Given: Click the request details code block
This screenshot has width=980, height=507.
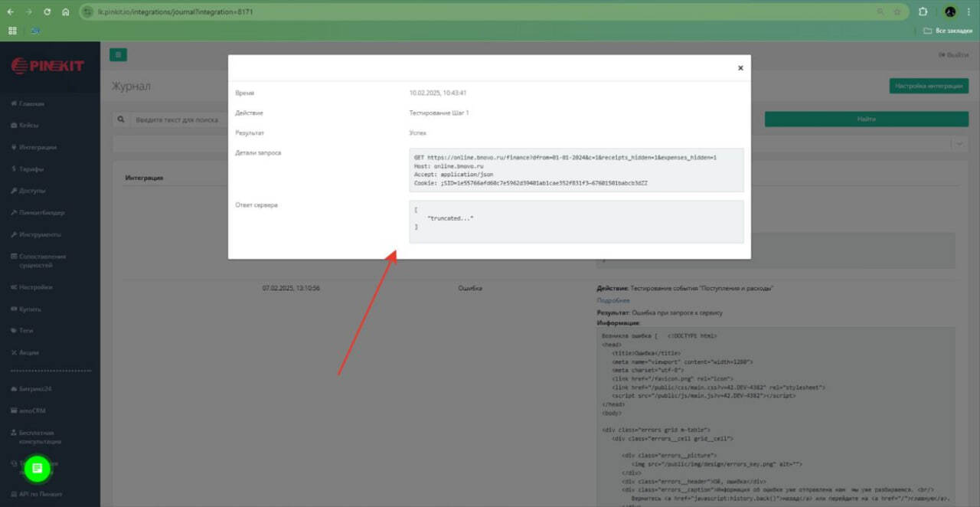Looking at the screenshot, I should (x=577, y=170).
